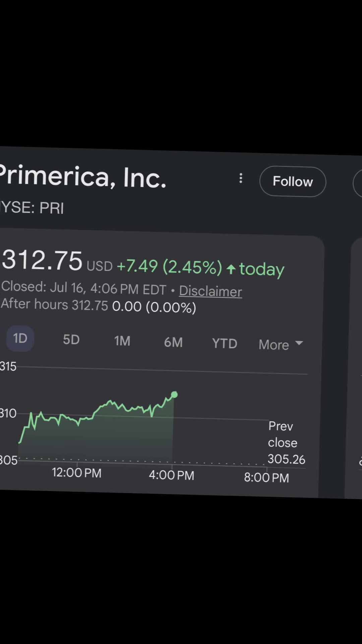The height and width of the screenshot is (644, 362).
Task: Expand the More time ranges dropdown
Action: pyautogui.click(x=281, y=344)
